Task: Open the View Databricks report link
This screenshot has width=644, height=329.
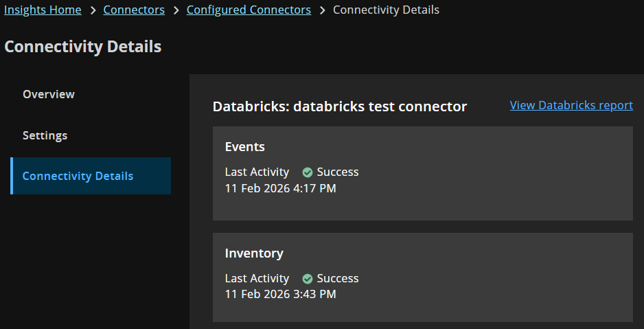Action: coord(571,105)
